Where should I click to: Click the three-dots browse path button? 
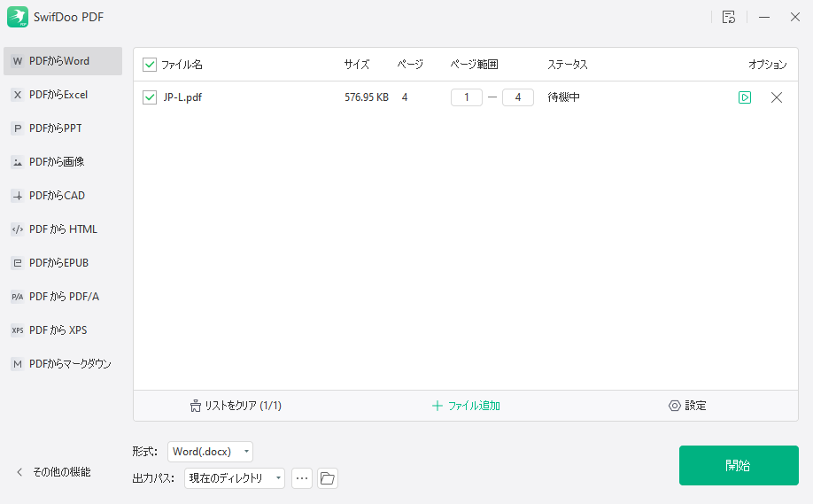[x=302, y=478]
